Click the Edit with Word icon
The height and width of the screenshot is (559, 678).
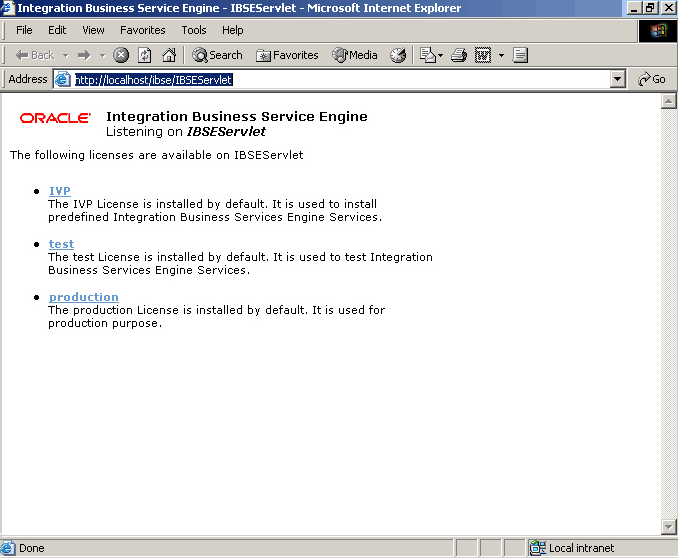(x=483, y=55)
